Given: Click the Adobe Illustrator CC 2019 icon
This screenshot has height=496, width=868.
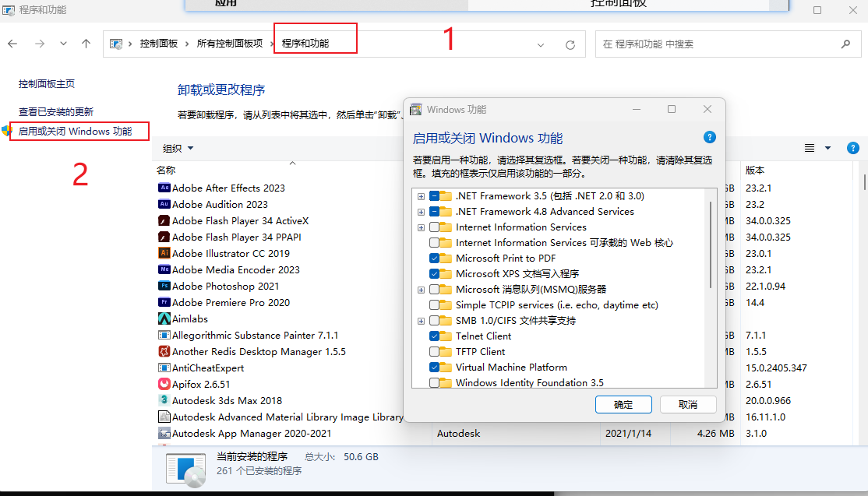Looking at the screenshot, I should [164, 253].
